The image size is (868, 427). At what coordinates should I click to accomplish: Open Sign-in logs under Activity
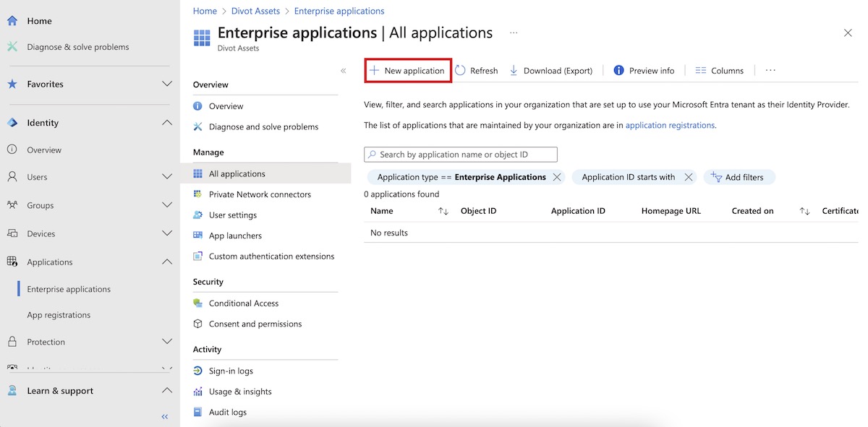(x=231, y=371)
